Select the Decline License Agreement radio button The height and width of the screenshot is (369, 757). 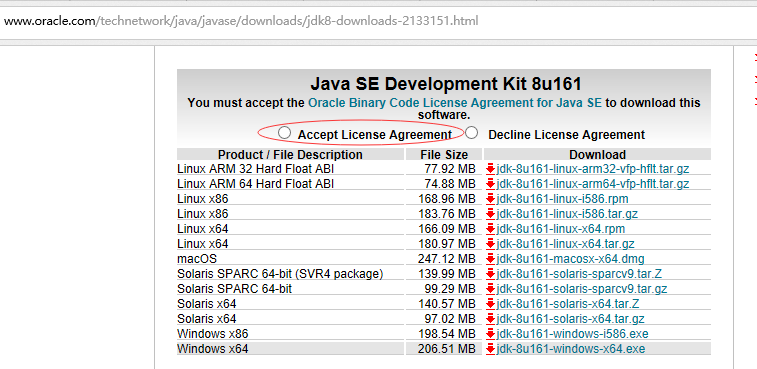(472, 132)
